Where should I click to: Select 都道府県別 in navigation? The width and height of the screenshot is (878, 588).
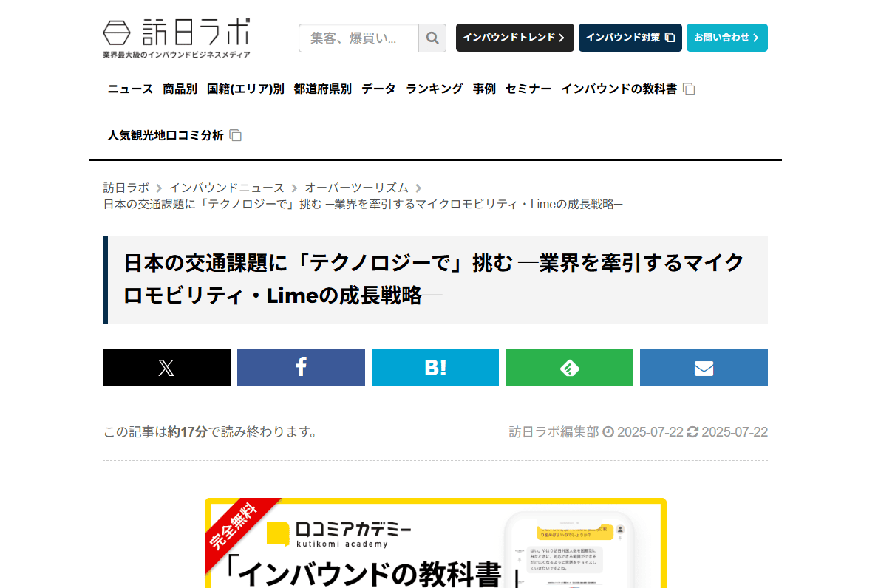pos(322,89)
